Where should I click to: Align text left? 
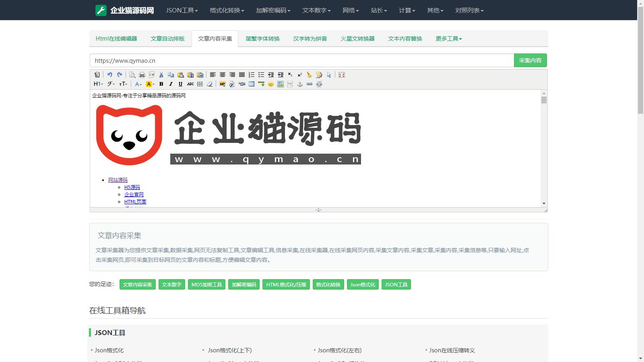click(213, 75)
